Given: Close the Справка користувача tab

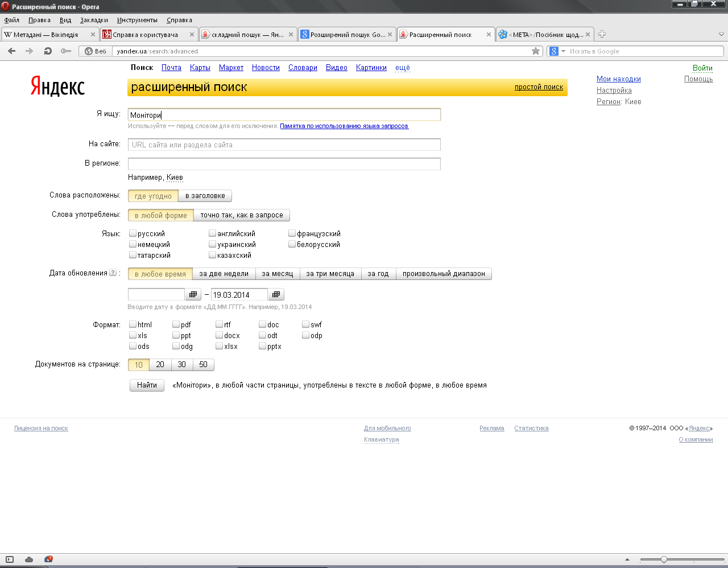Looking at the screenshot, I should [192, 35].
